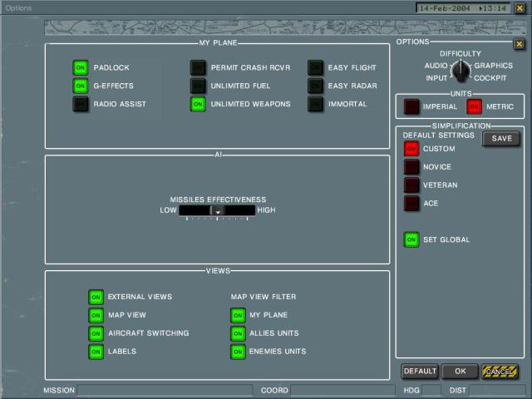This screenshot has width=532, height=399.
Task: Disable External Views toggle
Action: click(96, 297)
